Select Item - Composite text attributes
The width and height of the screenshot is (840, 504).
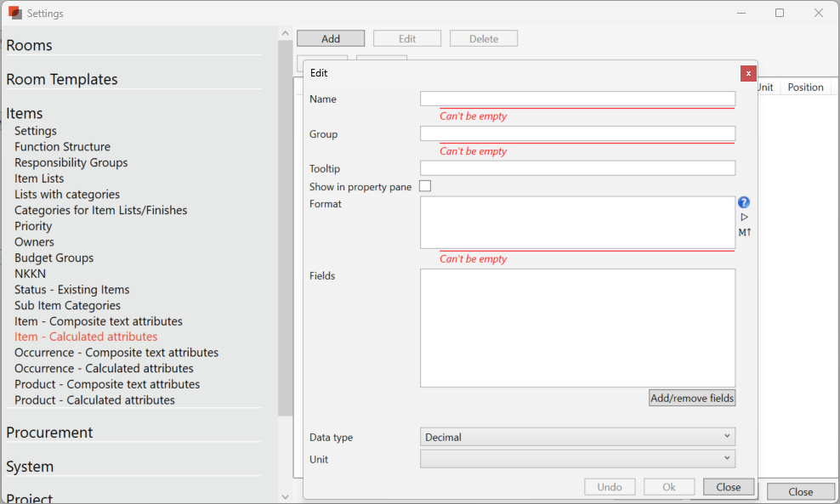pyautogui.click(x=99, y=321)
